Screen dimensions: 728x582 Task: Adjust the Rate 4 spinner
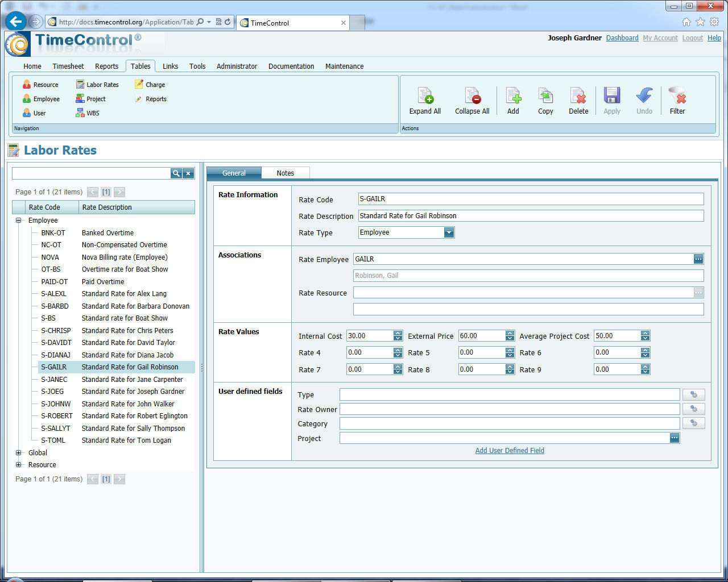click(398, 352)
